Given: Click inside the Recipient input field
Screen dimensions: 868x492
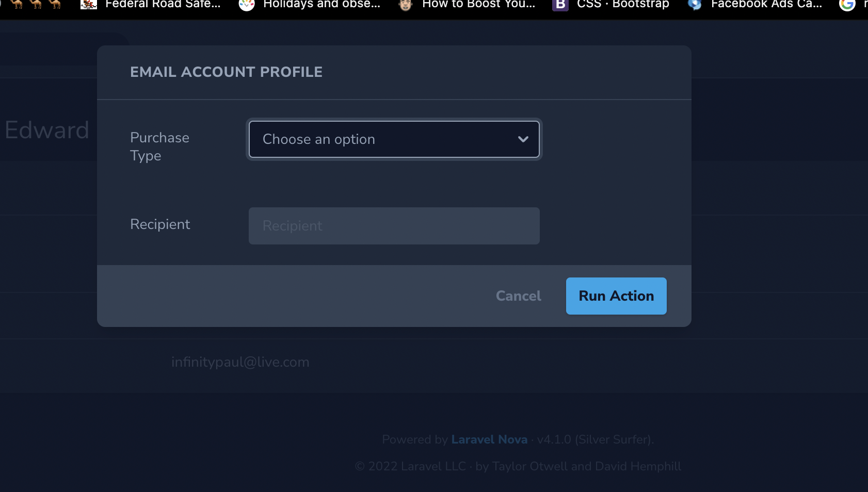Looking at the screenshot, I should coord(394,225).
